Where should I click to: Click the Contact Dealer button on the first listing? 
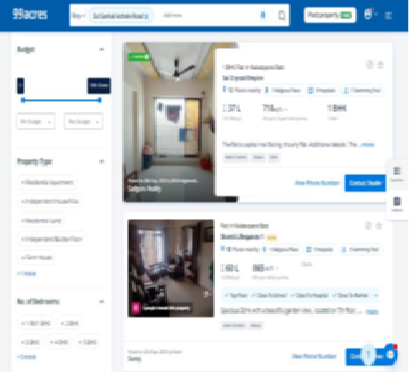[365, 183]
